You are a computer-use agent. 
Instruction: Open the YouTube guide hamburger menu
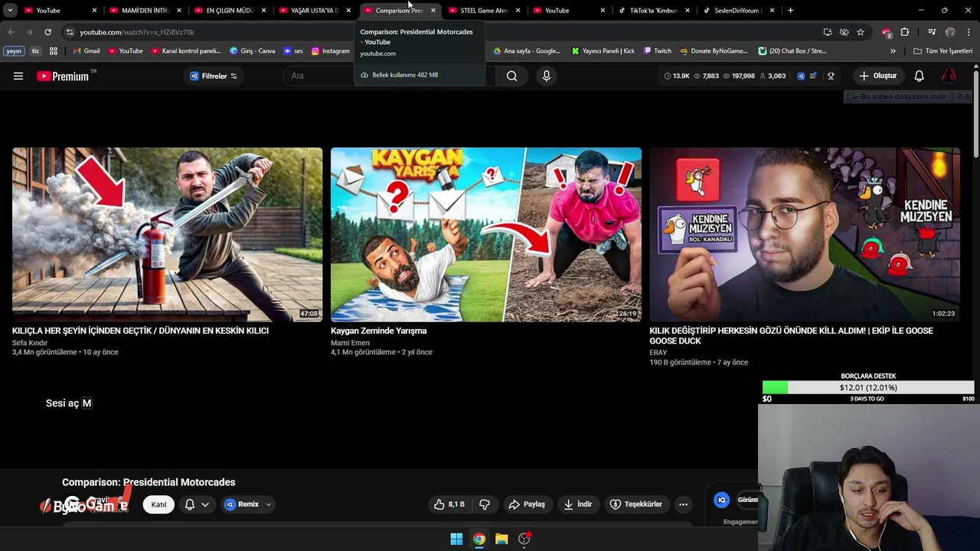pyautogui.click(x=18, y=76)
